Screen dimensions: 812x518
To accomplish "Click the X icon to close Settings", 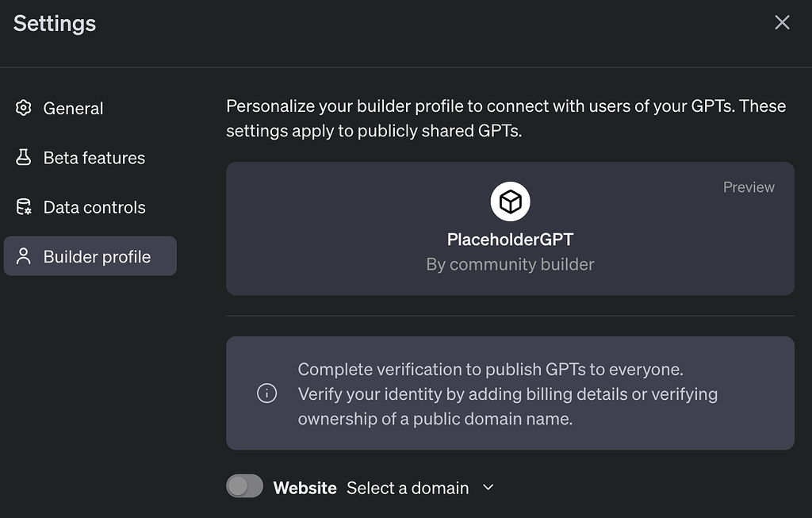I will pos(782,22).
